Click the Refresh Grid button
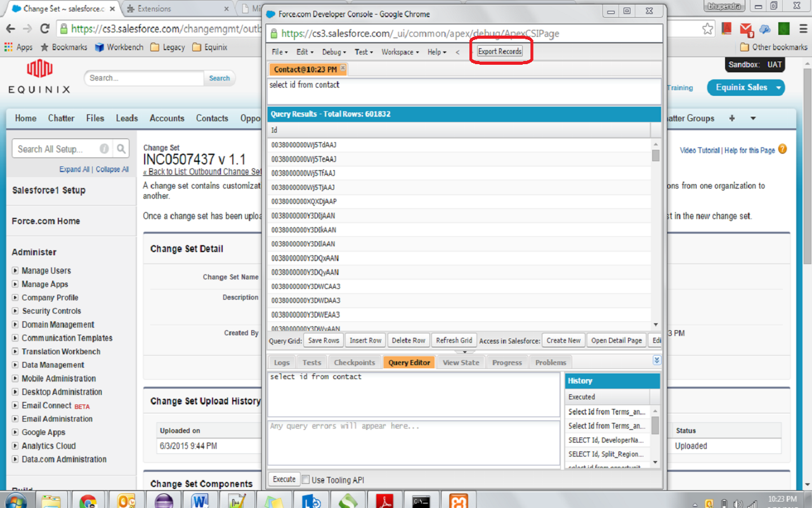Image resolution: width=812 pixels, height=508 pixels. [454, 340]
